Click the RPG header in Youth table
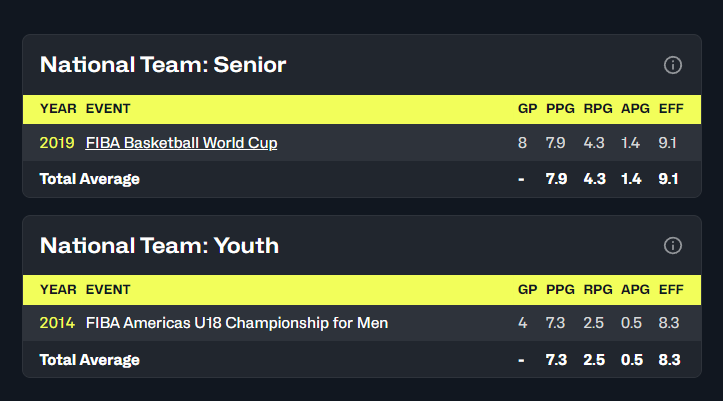 click(598, 289)
